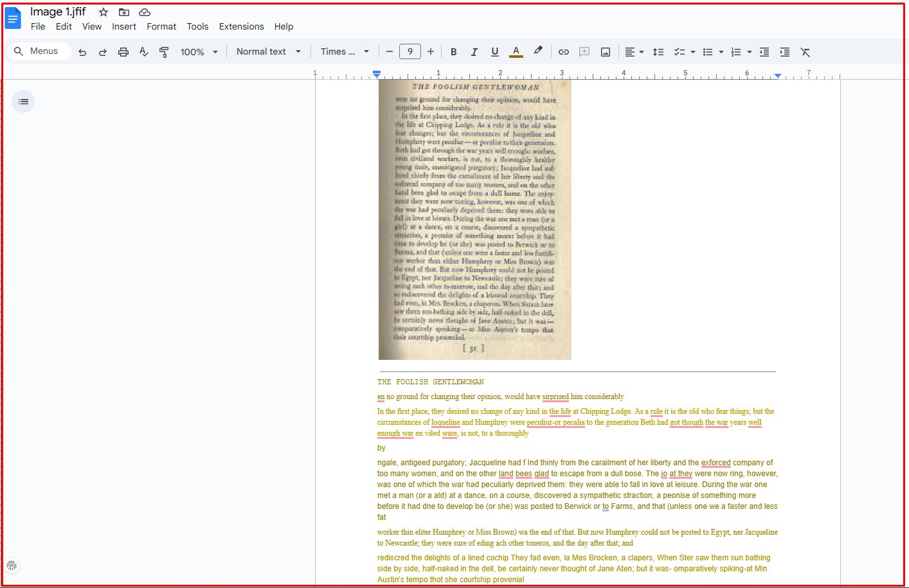Insert a bulleted list
The width and height of the screenshot is (909, 588).
[708, 52]
